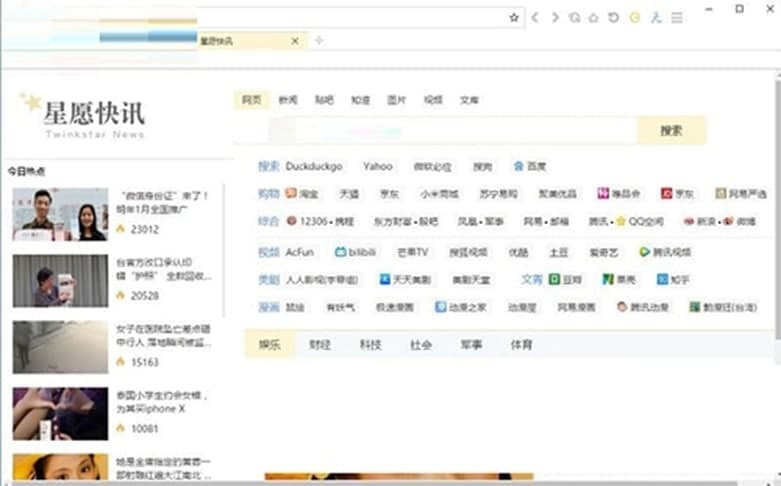Switch to the 科技 news tab

coord(371,345)
